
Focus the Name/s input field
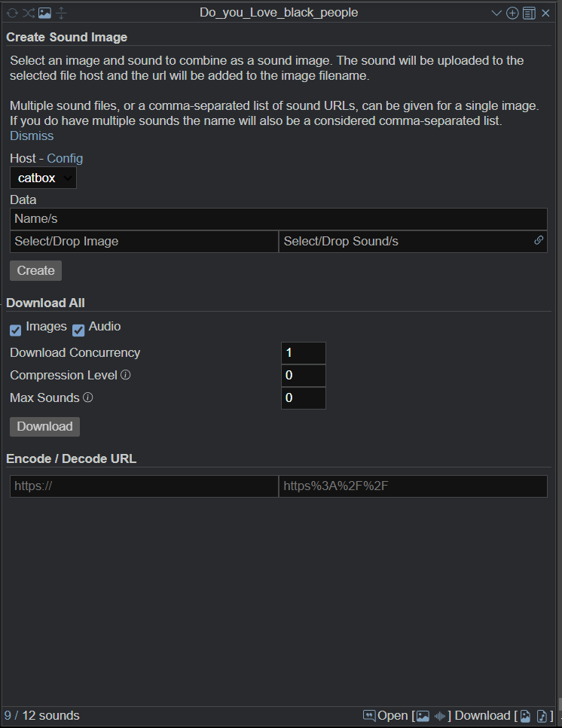(279, 218)
